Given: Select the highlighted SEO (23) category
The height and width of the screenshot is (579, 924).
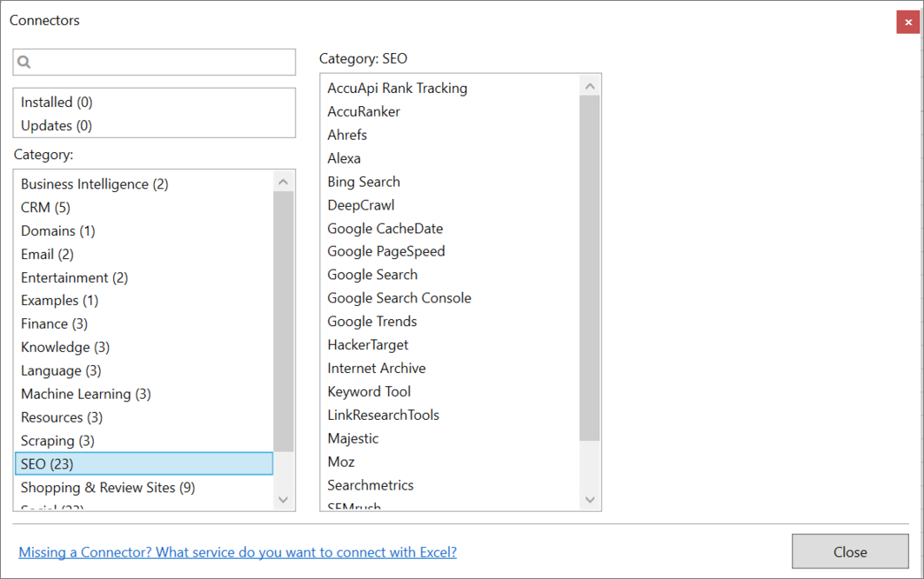Looking at the screenshot, I should click(x=144, y=464).
